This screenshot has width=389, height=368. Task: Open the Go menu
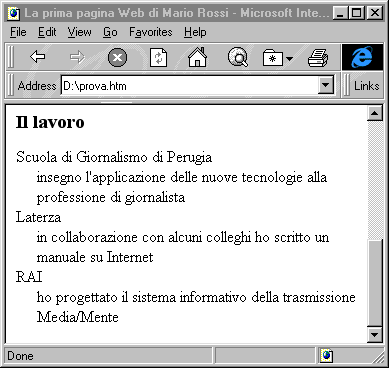click(x=110, y=32)
